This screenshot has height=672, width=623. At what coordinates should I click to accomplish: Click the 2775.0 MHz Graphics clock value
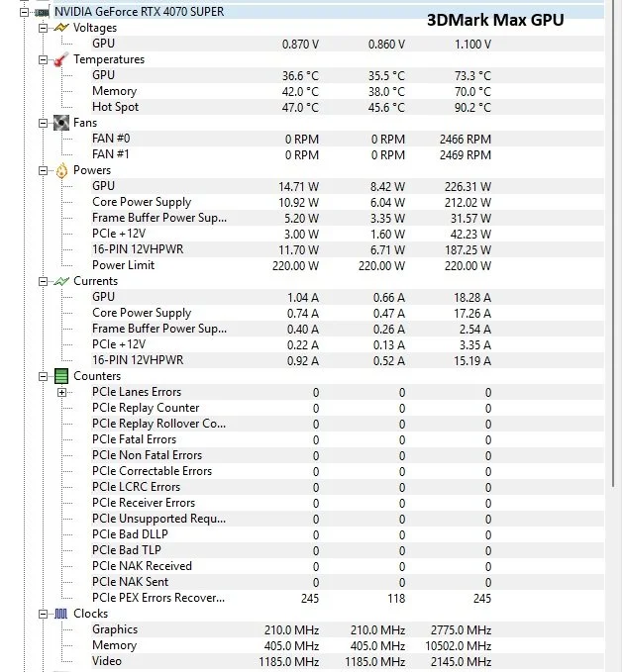click(x=461, y=630)
